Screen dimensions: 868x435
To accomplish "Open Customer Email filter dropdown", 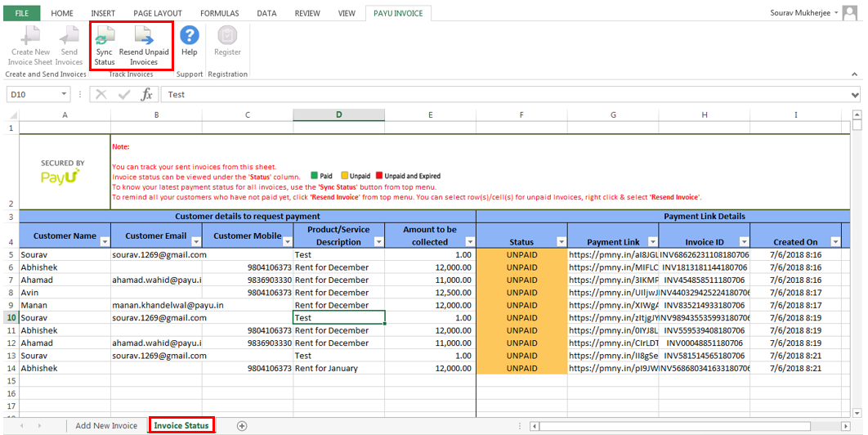I will point(196,241).
